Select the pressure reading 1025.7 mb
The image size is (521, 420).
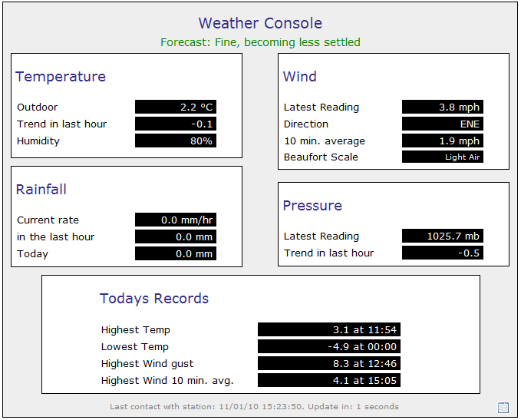point(443,236)
